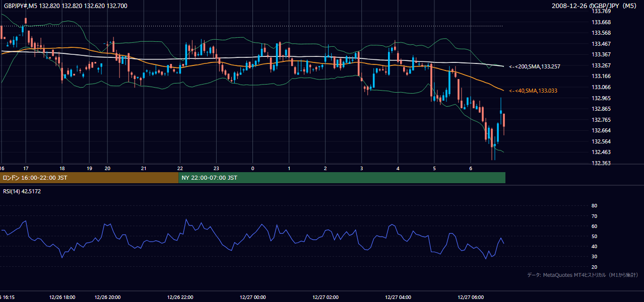Click price axis value 133.568
Viewport: 644px width, 302px height.
[x=601, y=33]
